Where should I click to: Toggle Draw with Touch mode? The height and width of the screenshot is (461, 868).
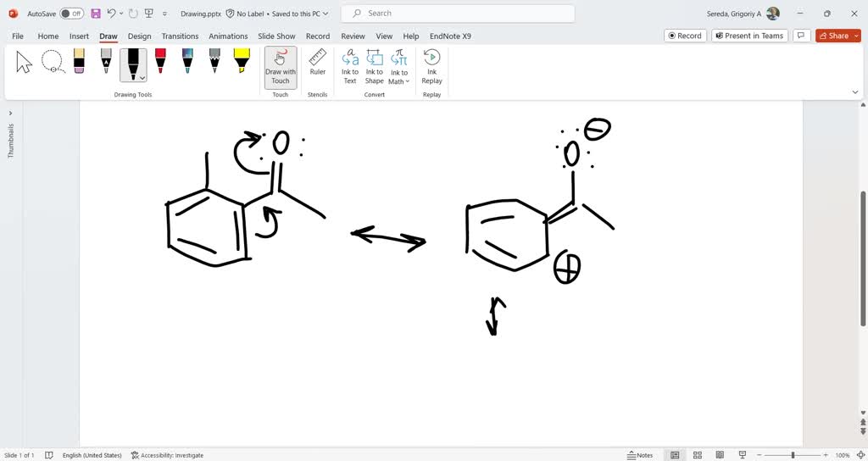tap(281, 66)
